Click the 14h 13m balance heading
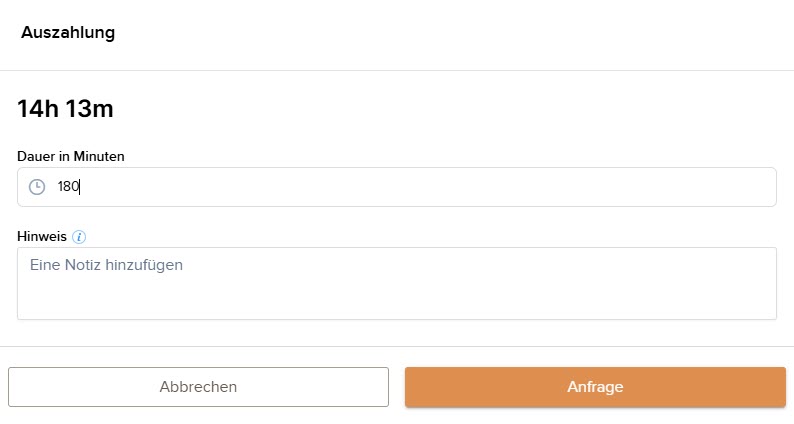The width and height of the screenshot is (794, 424). pyautogui.click(x=66, y=109)
